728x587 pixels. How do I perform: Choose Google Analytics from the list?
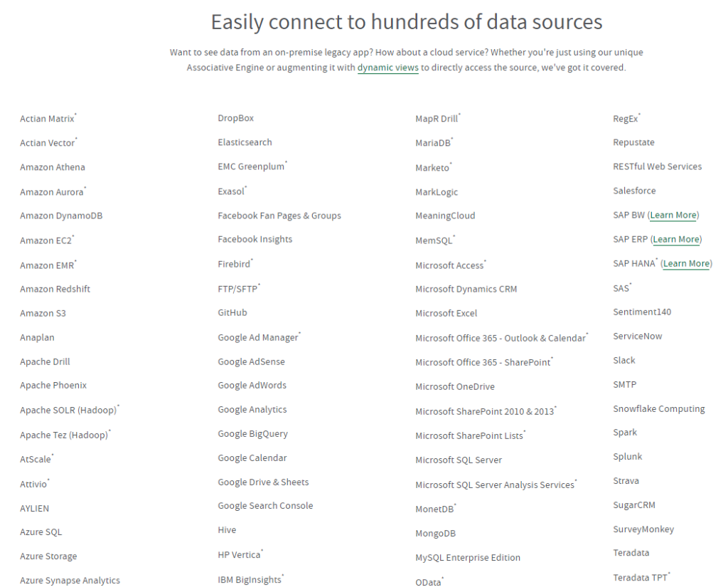click(252, 410)
